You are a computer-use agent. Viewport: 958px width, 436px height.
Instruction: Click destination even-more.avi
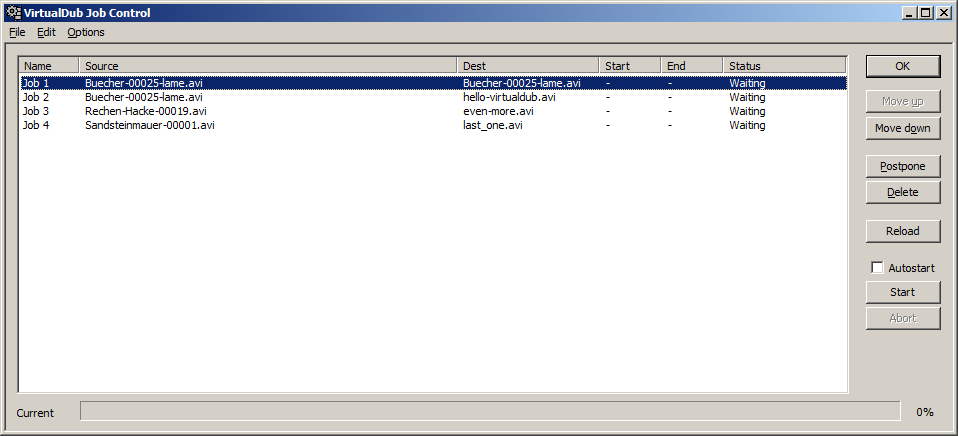pyautogui.click(x=499, y=111)
